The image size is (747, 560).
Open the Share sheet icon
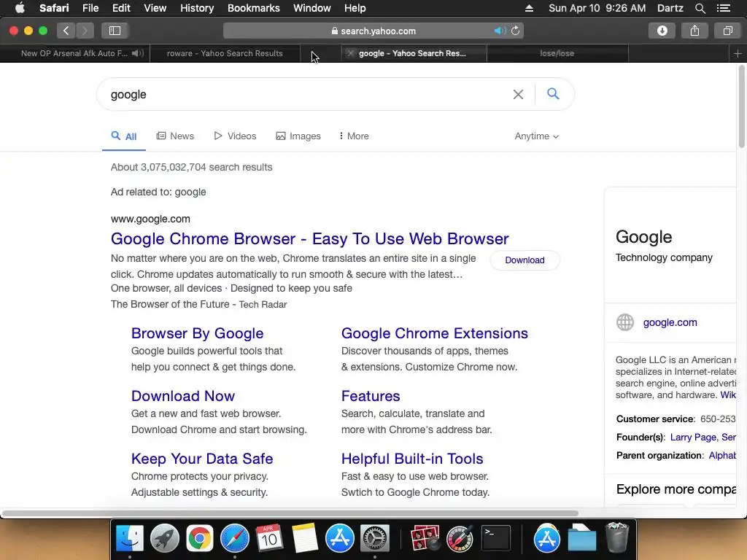pos(694,31)
